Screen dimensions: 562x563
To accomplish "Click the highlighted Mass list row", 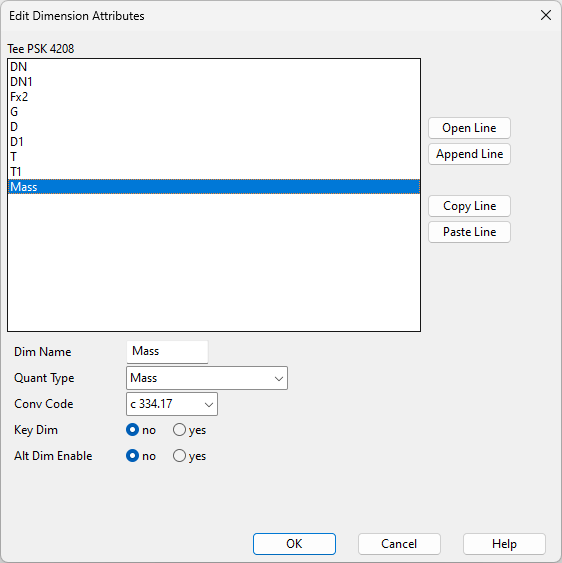I will [x=214, y=187].
